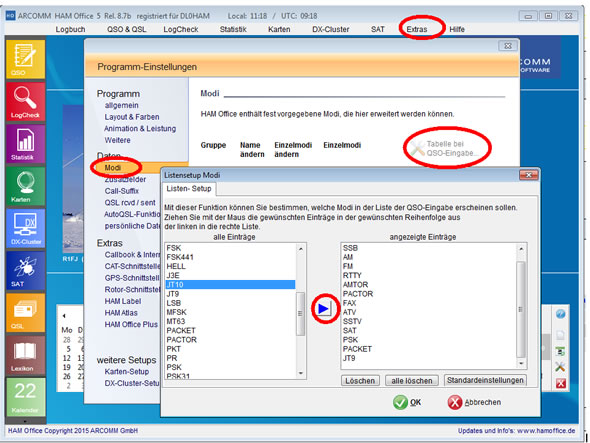Viewport: 590px width, 443px height.
Task: Click the crossed tools icon at right edge
Action: tap(560, 367)
